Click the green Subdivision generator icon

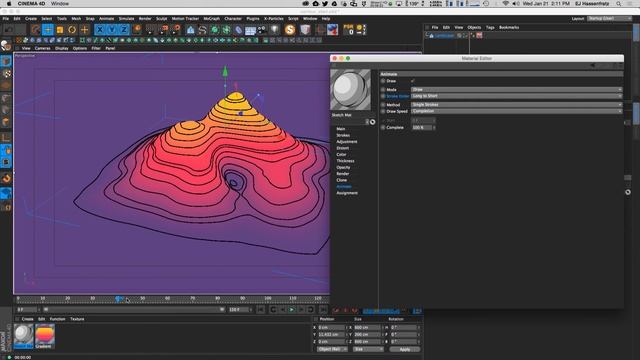pos(214,29)
